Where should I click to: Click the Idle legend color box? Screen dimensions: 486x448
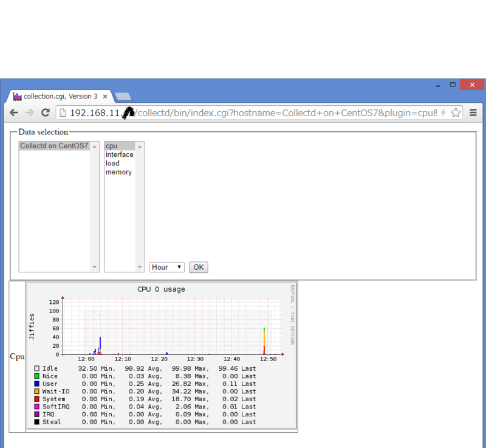pyautogui.click(x=36, y=368)
